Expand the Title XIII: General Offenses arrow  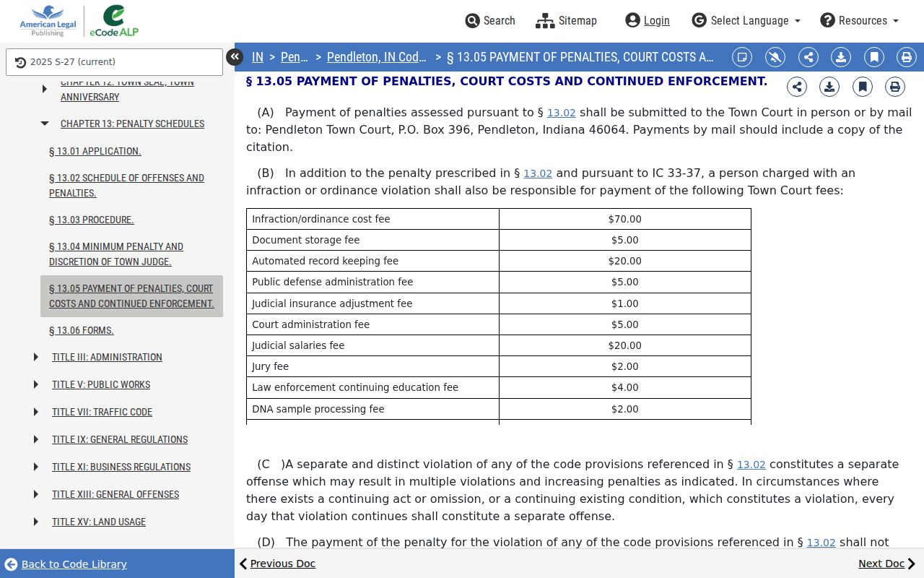[x=36, y=494]
